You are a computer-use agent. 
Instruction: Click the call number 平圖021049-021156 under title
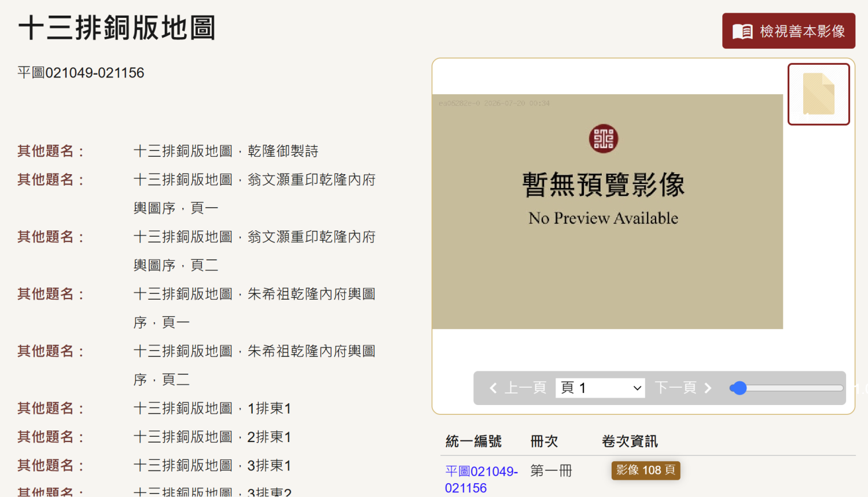tap(80, 73)
